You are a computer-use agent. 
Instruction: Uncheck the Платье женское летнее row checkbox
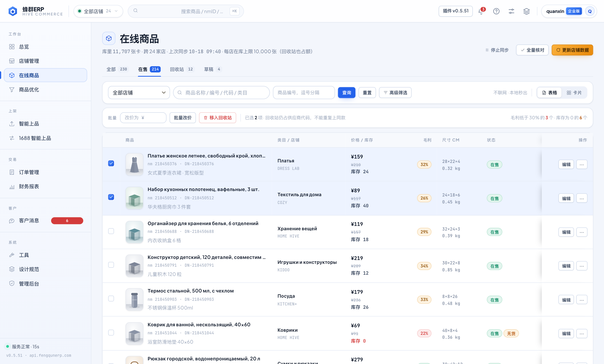coord(111,163)
